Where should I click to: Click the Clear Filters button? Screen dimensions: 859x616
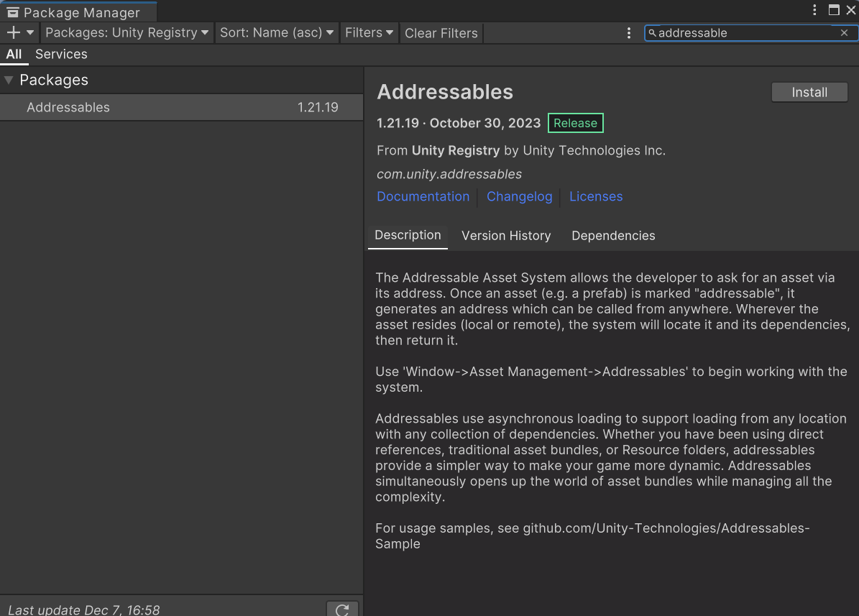(441, 34)
